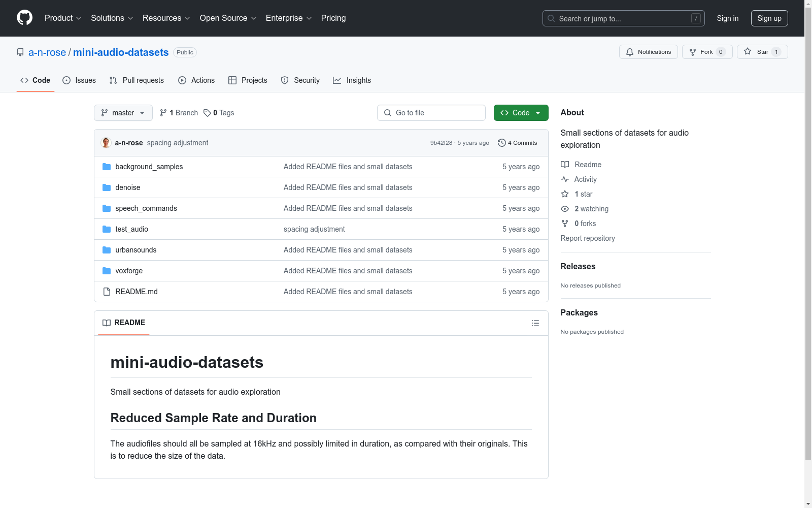The width and height of the screenshot is (812, 508).
Task: Click the repository icon before a-n-rose
Action: point(20,52)
